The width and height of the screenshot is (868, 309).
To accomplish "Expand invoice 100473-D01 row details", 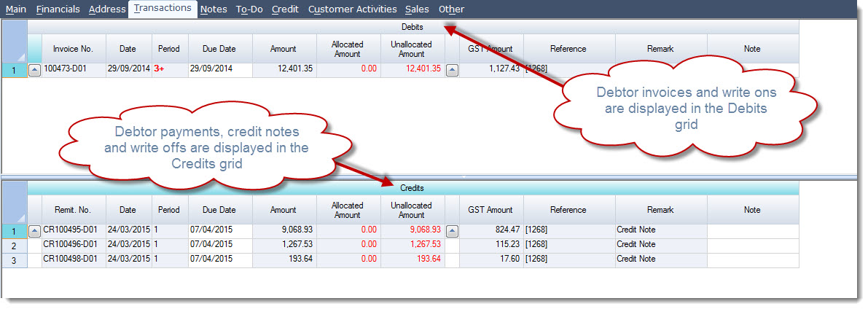I will tap(34, 70).
